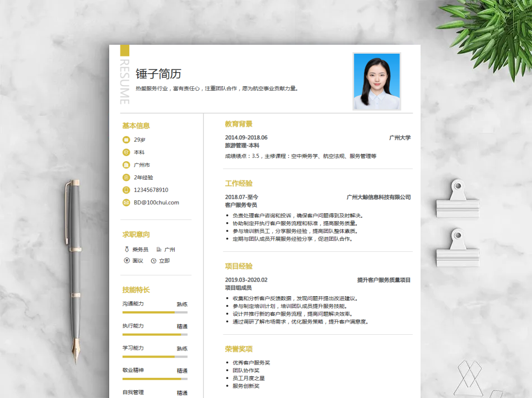
Task: Click the profile photo of the applicant
Action: click(x=377, y=81)
